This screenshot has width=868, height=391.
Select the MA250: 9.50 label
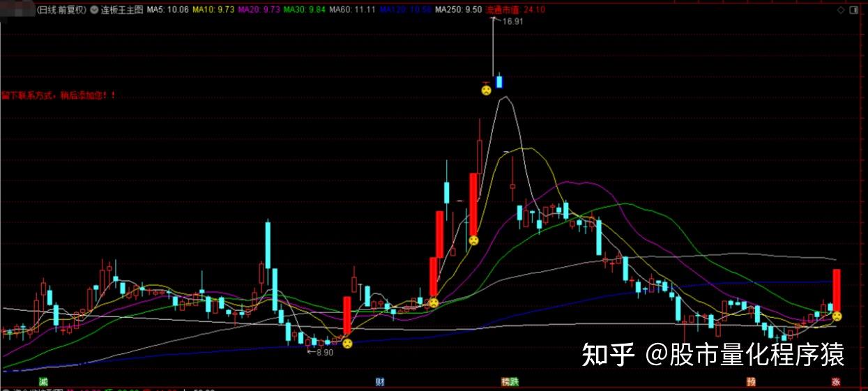458,10
